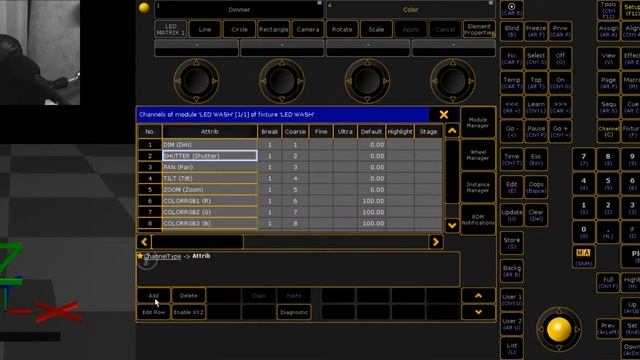Click the Oops key

coord(536,187)
